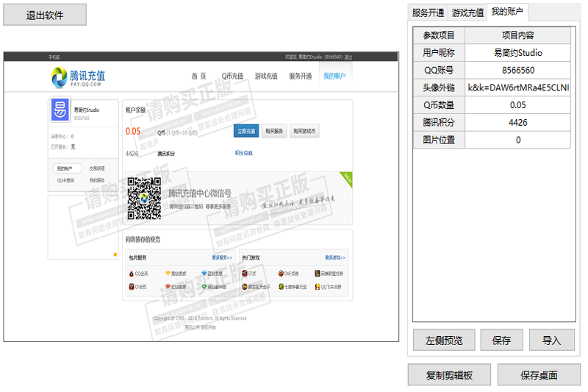Viewport: 588px width, 392px height.
Task: Click the red 0.05 balance in preview
Action: pos(133,132)
